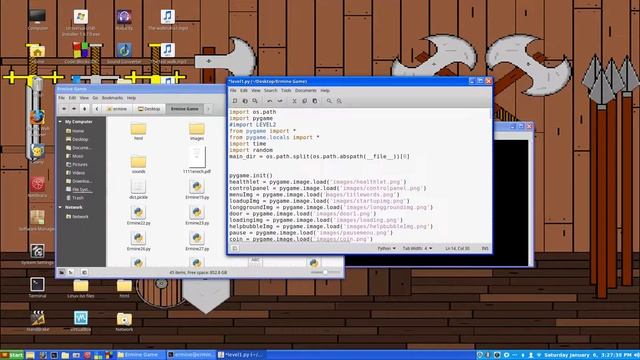The image size is (640, 360).
Task: Go forward in the file manager
Action: [74, 109]
